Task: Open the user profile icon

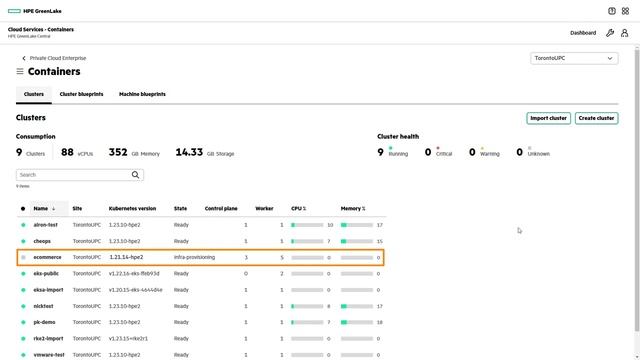Action: 624,33
